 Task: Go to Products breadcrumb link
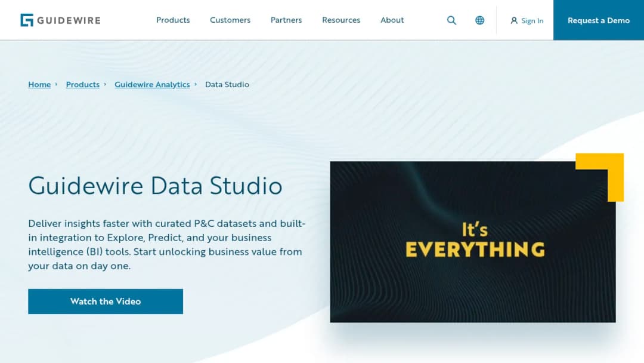click(x=82, y=84)
